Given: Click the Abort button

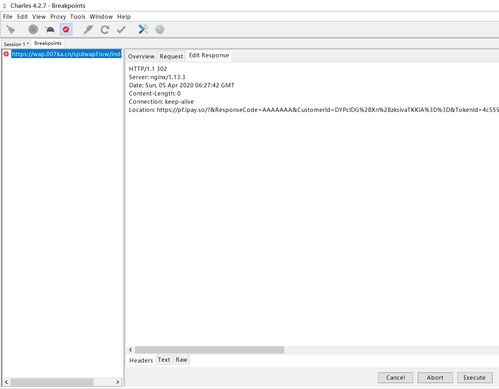Looking at the screenshot, I should point(435,378).
